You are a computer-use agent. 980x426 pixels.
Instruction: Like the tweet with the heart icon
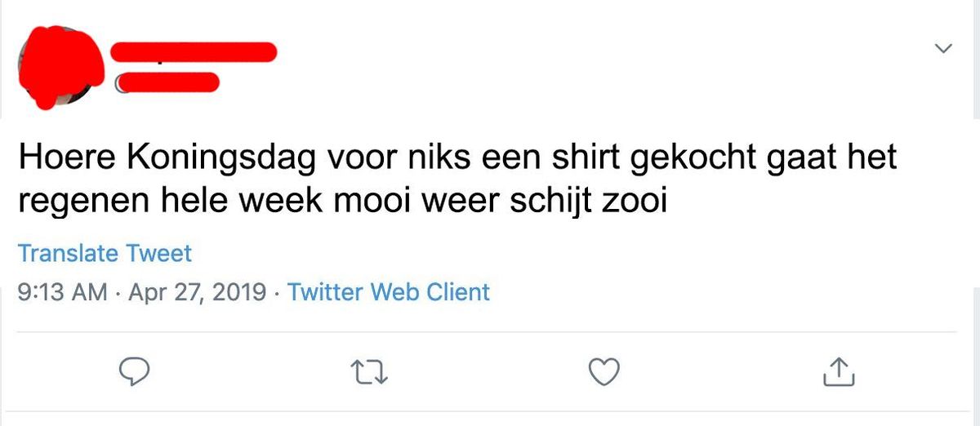coord(604,373)
